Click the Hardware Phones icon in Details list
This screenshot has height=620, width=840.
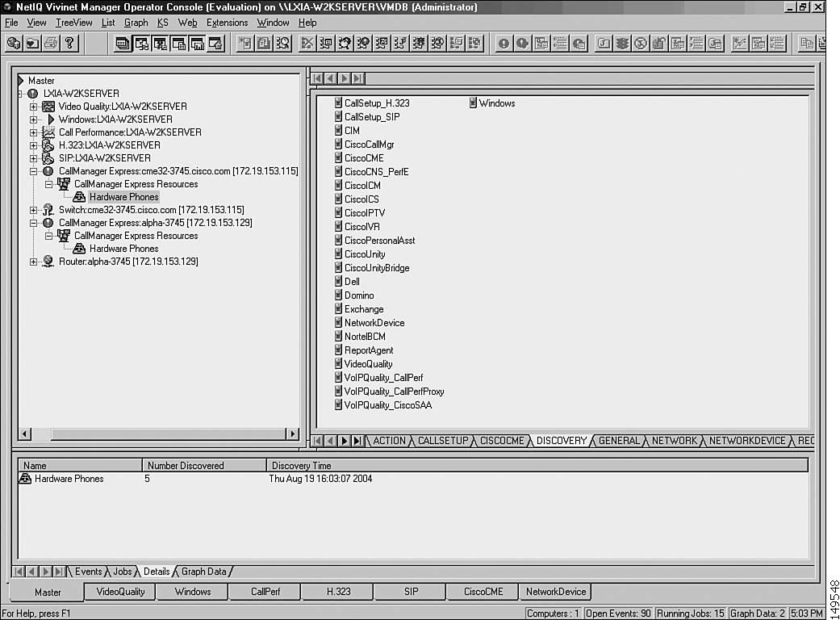[x=25, y=479]
